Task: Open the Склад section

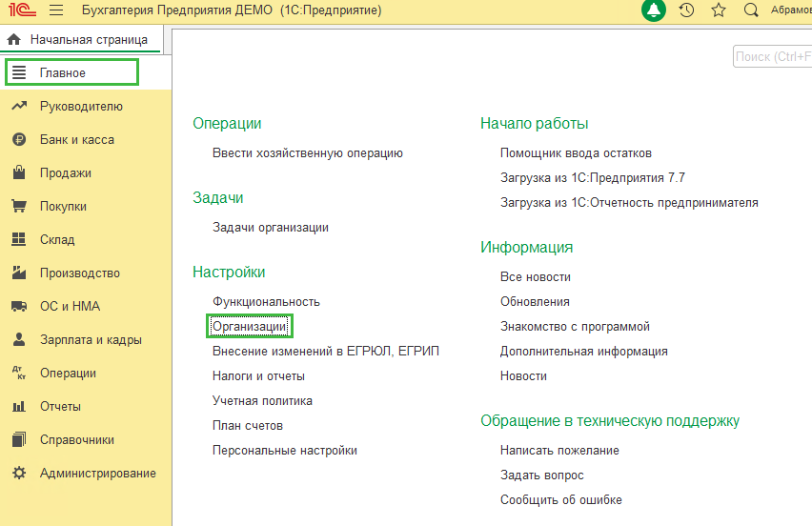Action: [86, 239]
